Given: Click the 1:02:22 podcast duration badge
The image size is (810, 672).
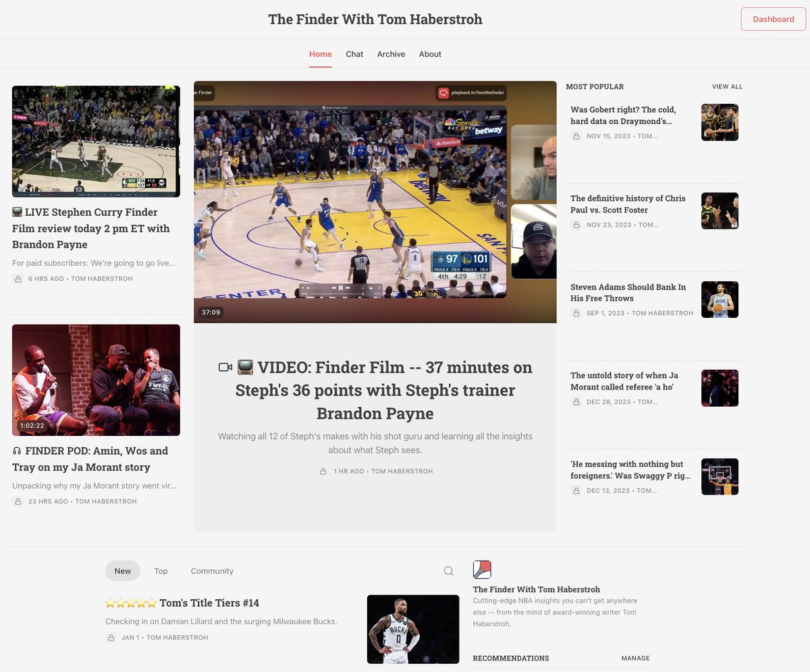Looking at the screenshot, I should 32,426.
